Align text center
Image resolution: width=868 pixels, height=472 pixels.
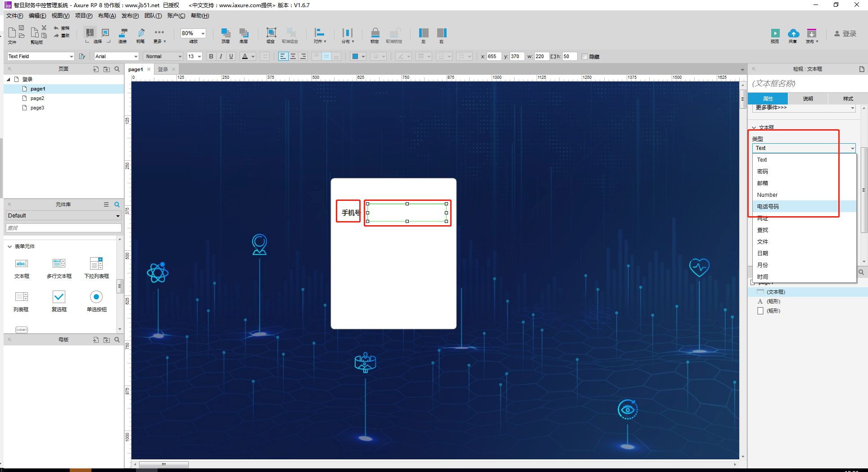[293, 56]
